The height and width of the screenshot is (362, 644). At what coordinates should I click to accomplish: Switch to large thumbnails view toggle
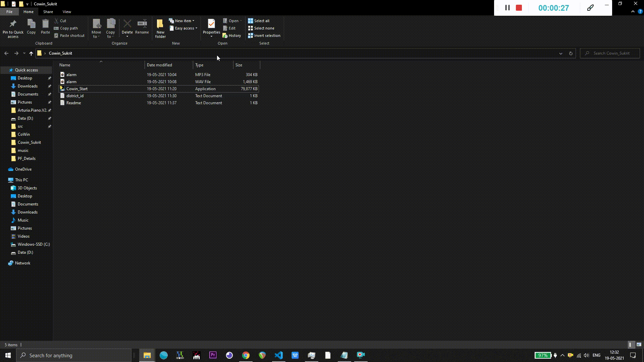639,345
